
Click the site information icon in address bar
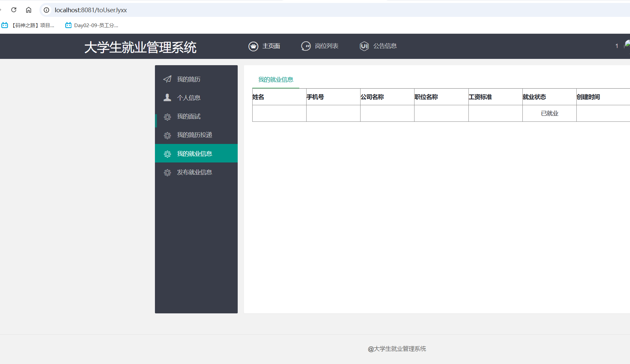pyautogui.click(x=47, y=10)
